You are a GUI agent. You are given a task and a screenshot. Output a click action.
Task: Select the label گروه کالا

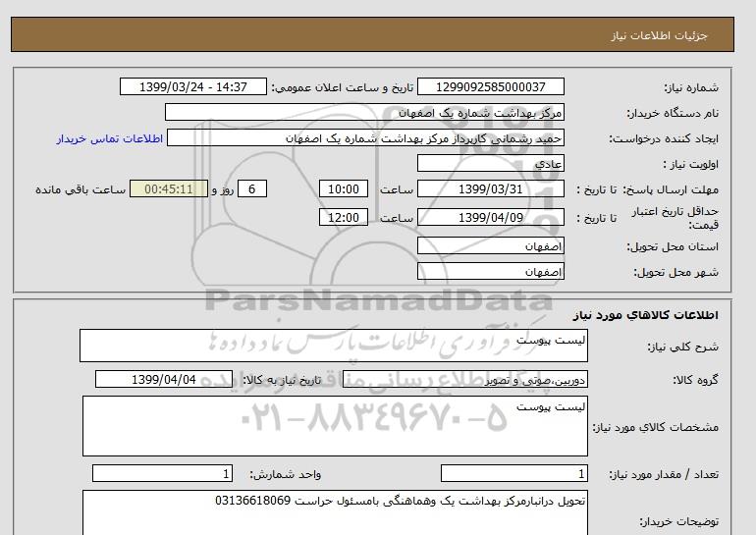pyautogui.click(x=696, y=380)
